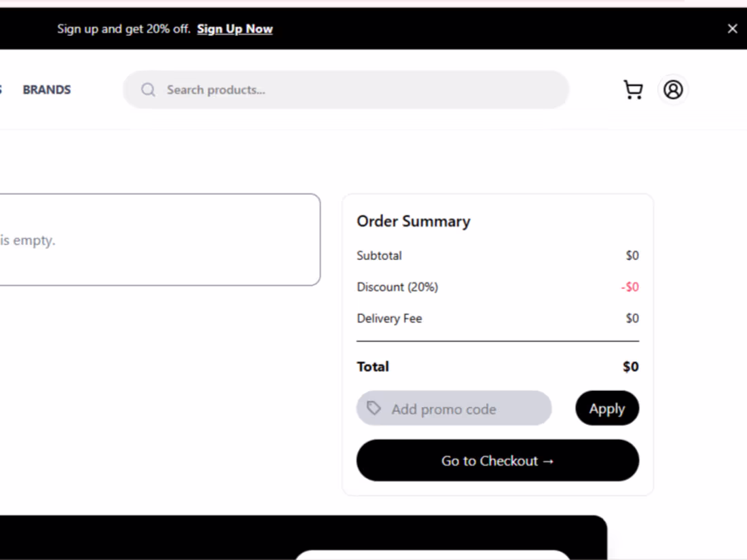This screenshot has width=747, height=560.
Task: Proceed with Go to Checkout button
Action: (497, 460)
